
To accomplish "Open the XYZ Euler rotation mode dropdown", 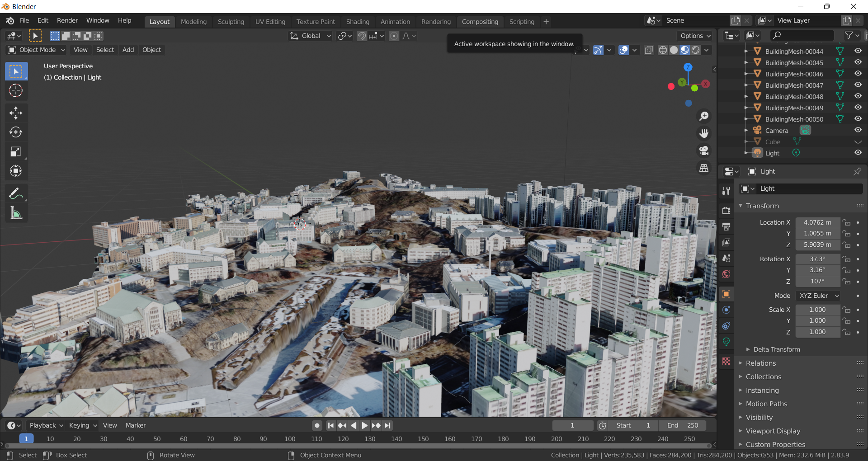I will [818, 296].
